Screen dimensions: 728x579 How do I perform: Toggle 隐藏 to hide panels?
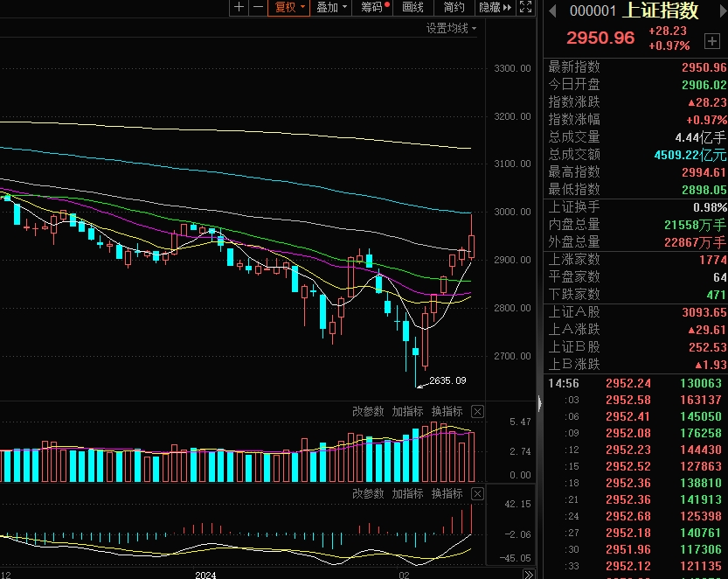point(495,7)
